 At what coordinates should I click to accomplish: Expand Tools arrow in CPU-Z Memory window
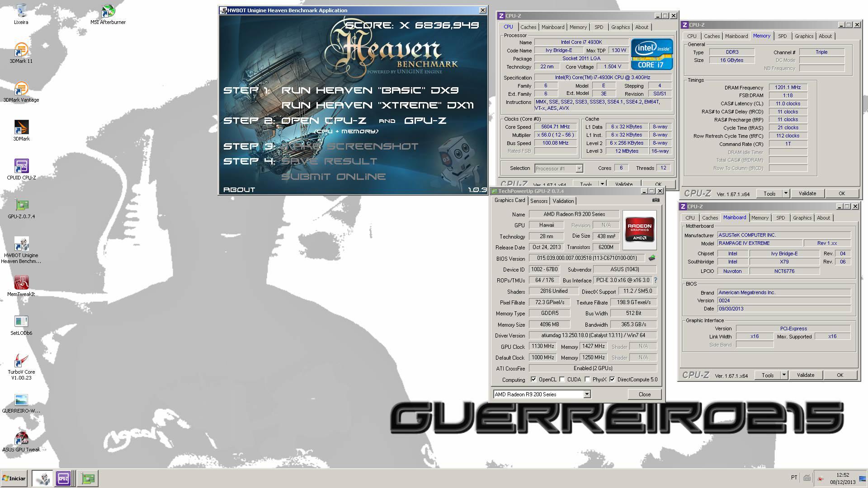786,193
